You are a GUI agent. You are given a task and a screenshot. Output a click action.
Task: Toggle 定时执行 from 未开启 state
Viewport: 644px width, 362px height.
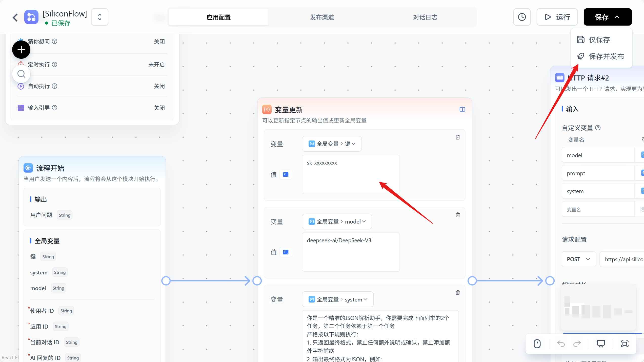pos(156,65)
